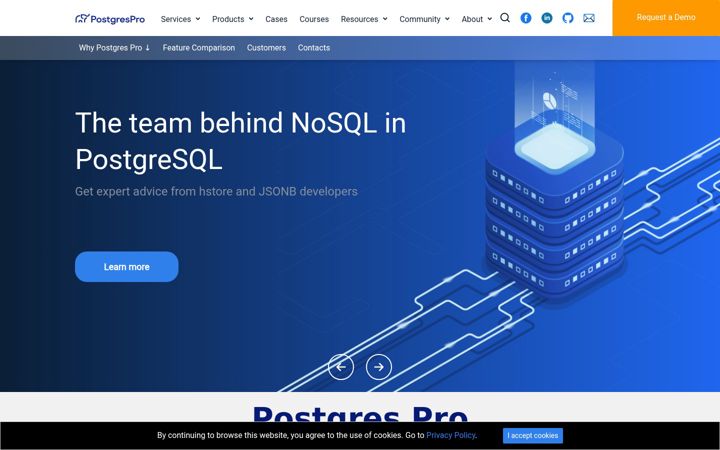Open the Privacy Policy link
720x450 pixels.
[x=450, y=435]
